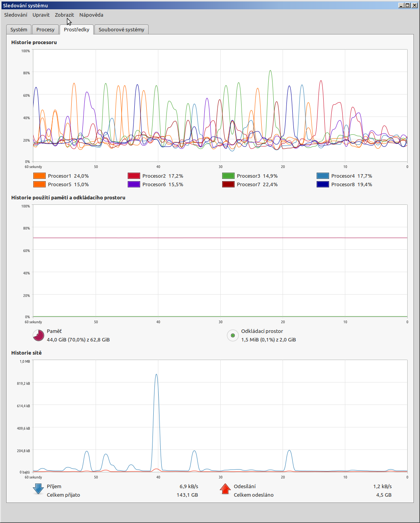
Task: Click the Procesor5 15,0% label
Action: click(69, 184)
